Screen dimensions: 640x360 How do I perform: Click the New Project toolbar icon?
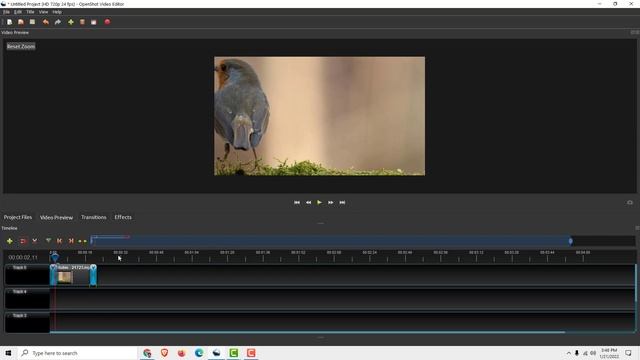[x=9, y=22]
